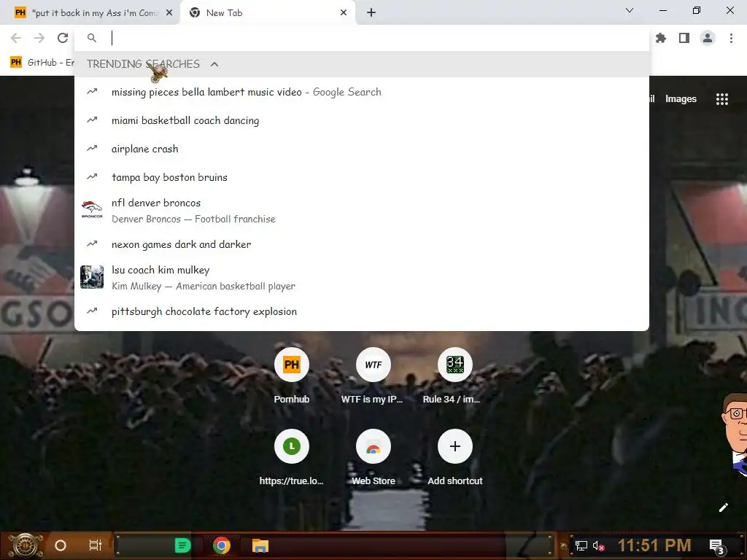Click the muted volume tray icon
Image resolution: width=747 pixels, height=560 pixels.
click(599, 545)
